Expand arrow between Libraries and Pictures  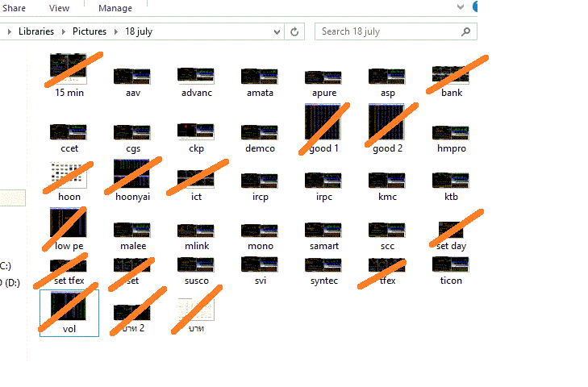click(64, 32)
